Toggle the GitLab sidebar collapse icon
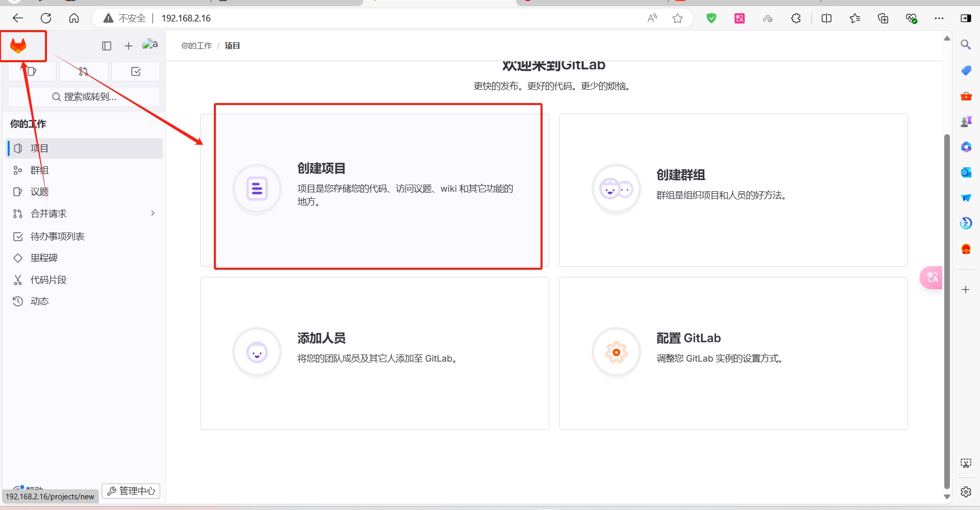This screenshot has width=980, height=510. point(107,46)
